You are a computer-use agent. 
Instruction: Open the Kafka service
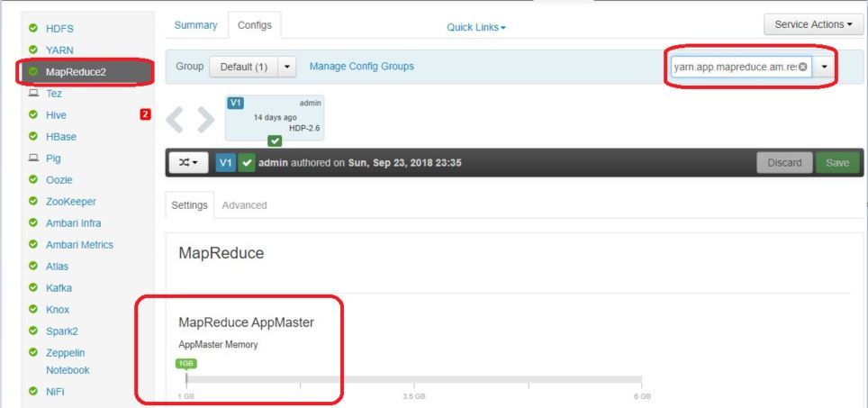59,288
